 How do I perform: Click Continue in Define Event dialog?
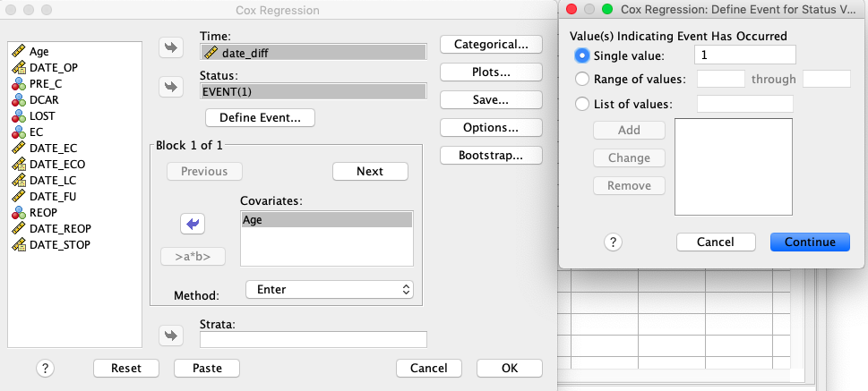(810, 242)
